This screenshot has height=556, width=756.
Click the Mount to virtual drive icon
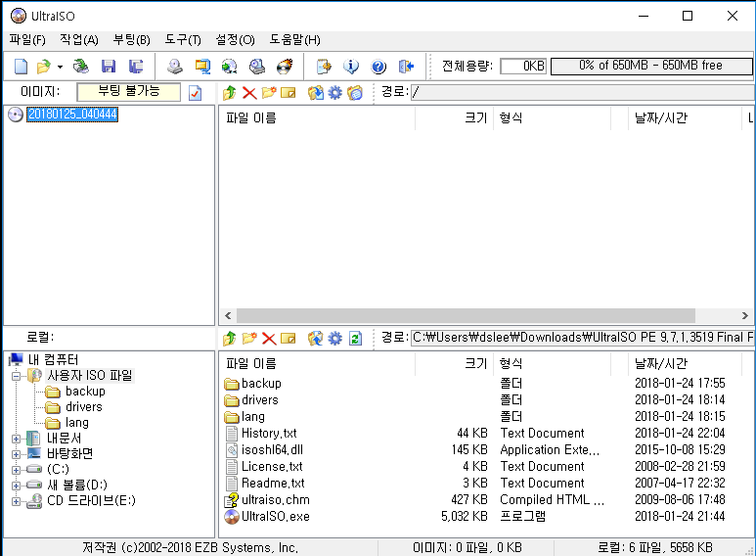pos(257,67)
